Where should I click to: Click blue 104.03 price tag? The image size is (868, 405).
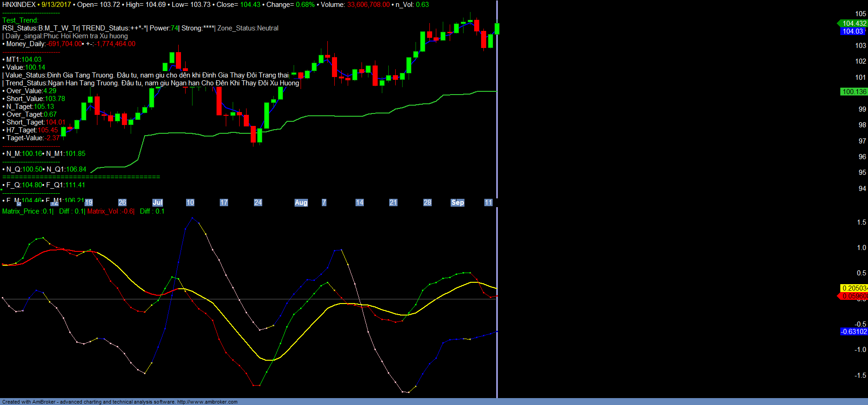pos(852,31)
